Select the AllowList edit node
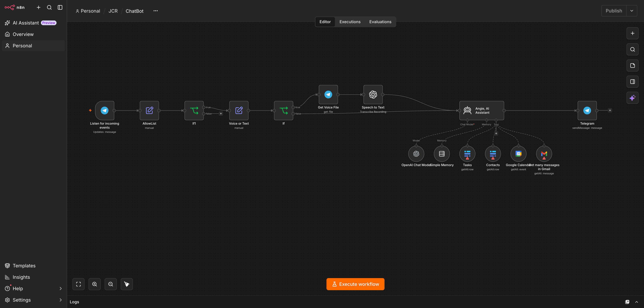Image resolution: width=644 pixels, height=308 pixels. tap(149, 111)
